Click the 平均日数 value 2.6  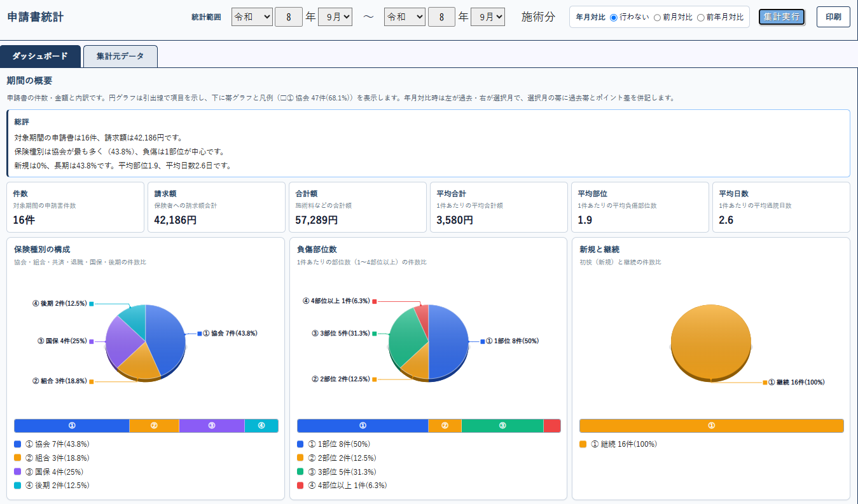726,220
